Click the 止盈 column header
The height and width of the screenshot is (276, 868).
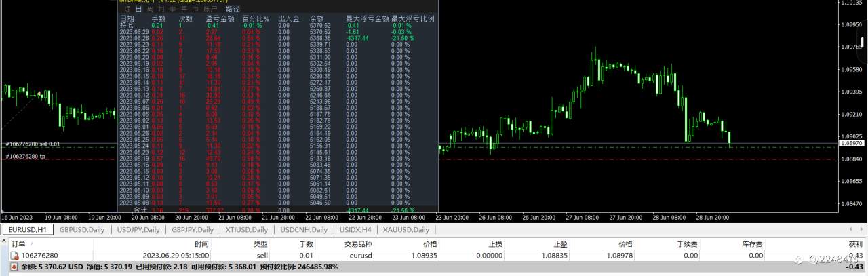click(x=560, y=244)
